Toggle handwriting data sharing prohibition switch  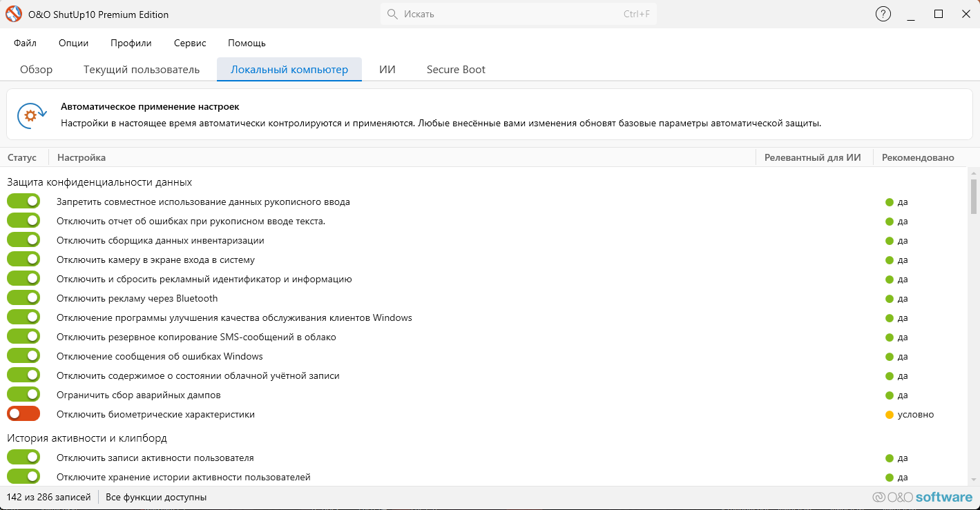point(23,202)
